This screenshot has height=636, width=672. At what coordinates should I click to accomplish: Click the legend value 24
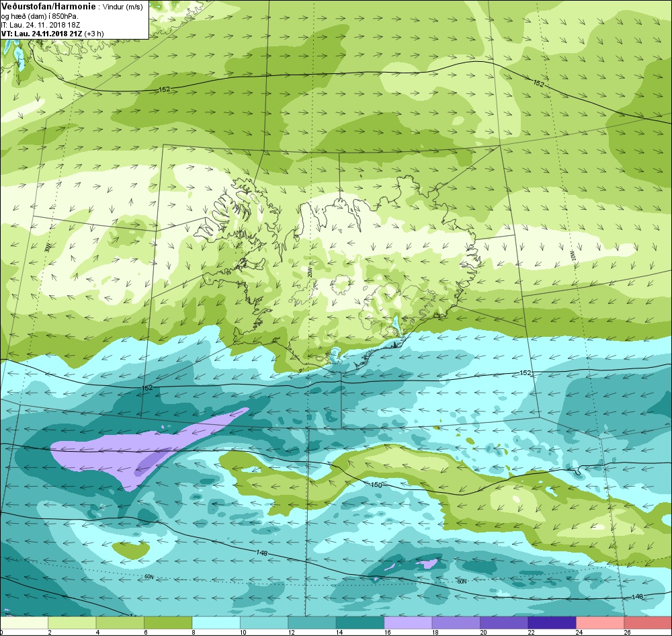pos(579,633)
